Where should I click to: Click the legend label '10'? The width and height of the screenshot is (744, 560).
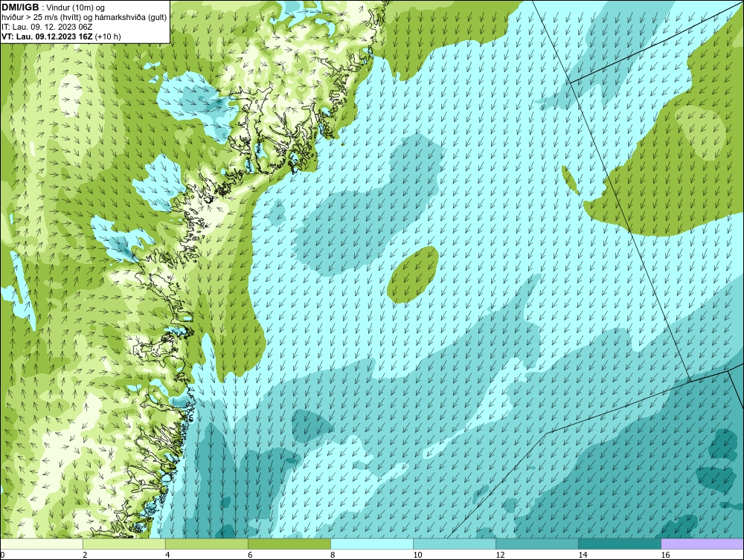(x=417, y=555)
